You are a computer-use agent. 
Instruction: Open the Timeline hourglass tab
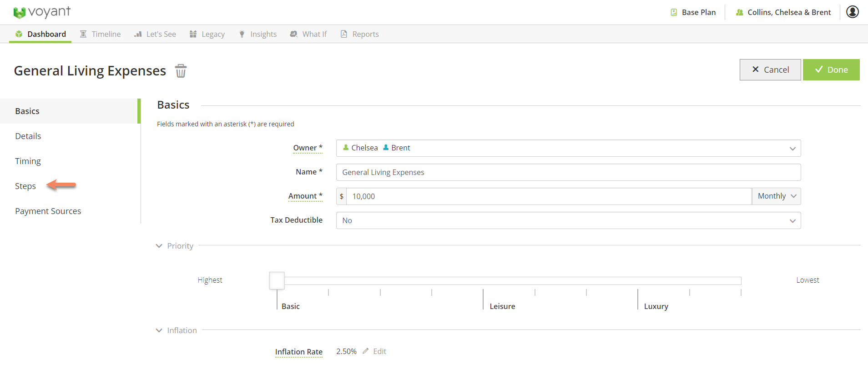(x=100, y=34)
